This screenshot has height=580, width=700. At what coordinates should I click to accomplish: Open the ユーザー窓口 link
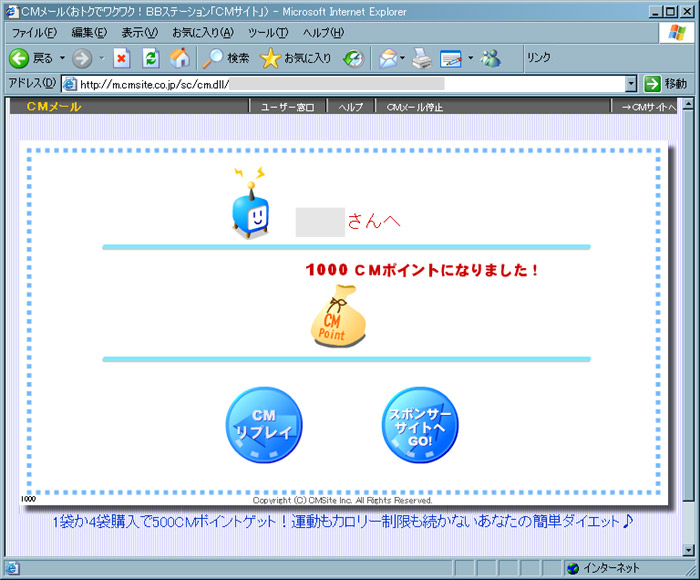(x=288, y=107)
